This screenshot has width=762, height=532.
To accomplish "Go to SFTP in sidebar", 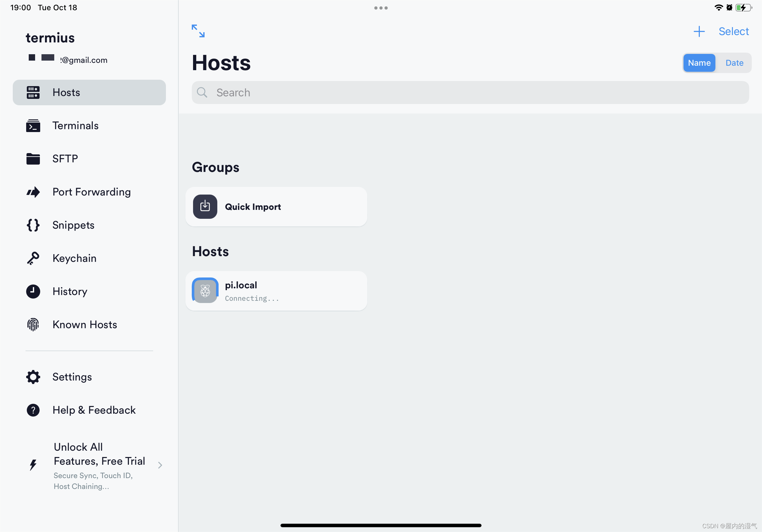I will click(x=65, y=159).
